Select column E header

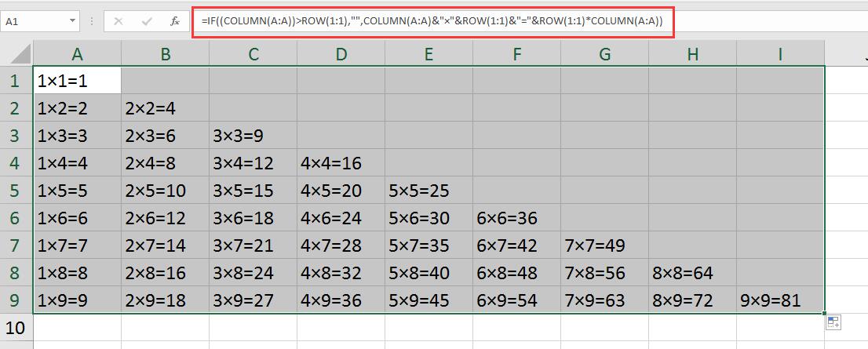(x=429, y=53)
